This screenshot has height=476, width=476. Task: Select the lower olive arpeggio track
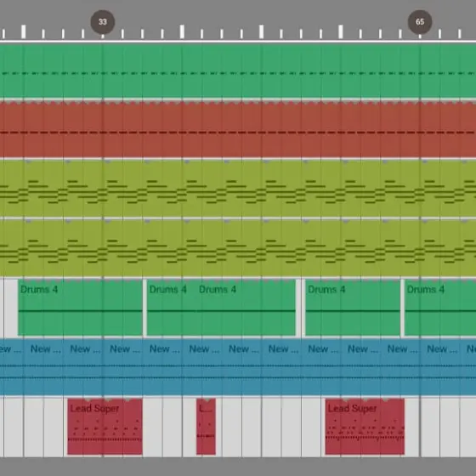(238, 248)
